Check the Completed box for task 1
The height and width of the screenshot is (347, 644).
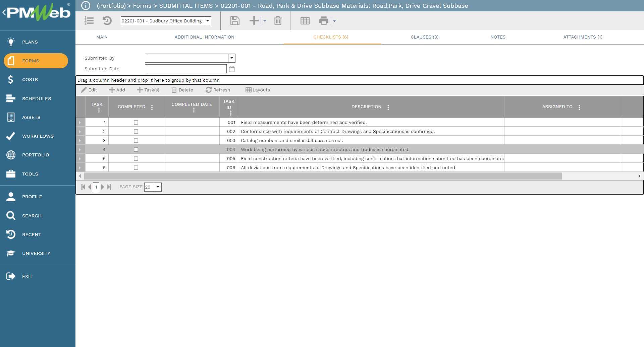tap(136, 122)
